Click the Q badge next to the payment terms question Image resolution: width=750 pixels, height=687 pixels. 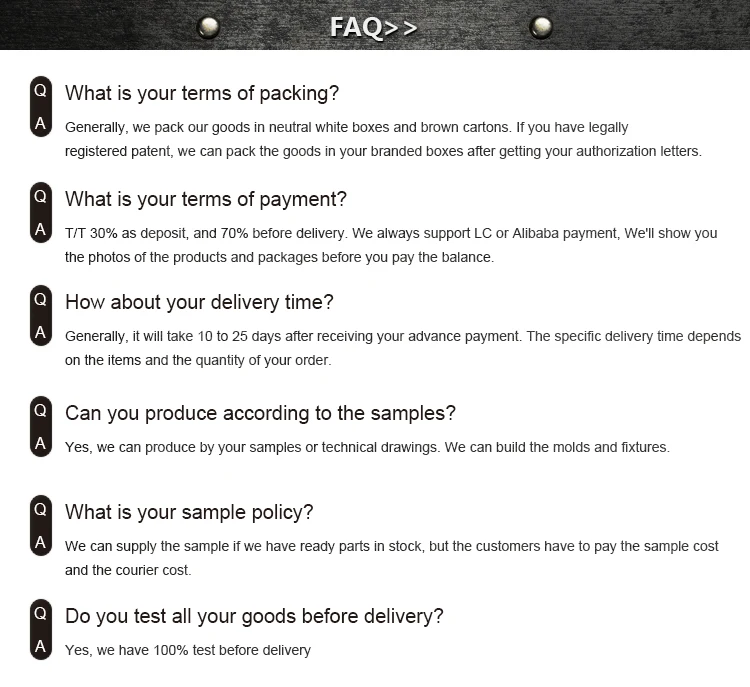point(41,197)
